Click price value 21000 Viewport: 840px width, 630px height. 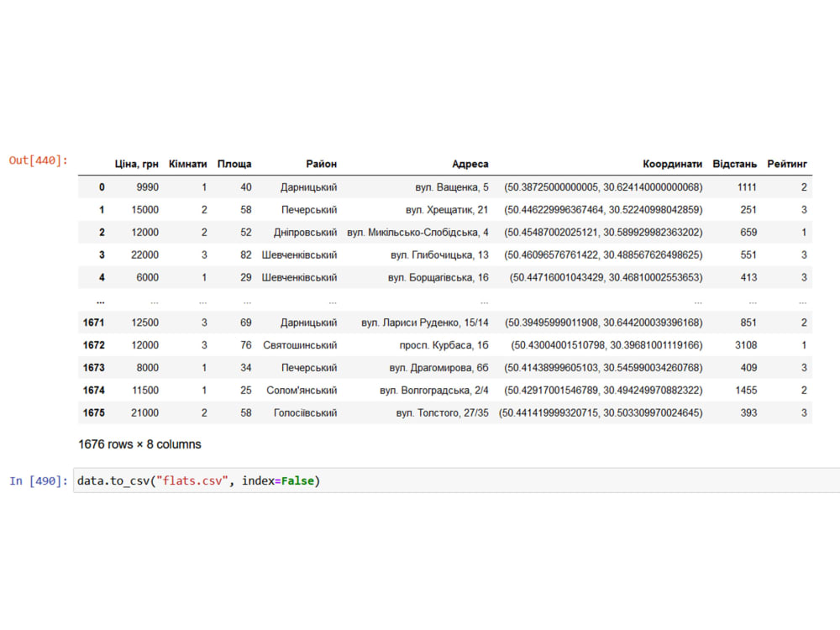145,412
